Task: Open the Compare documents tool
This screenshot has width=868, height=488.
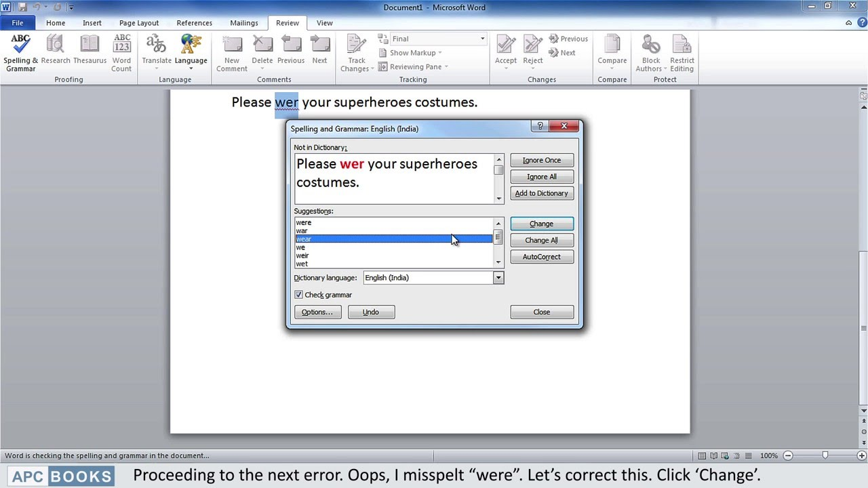Action: tap(612, 51)
